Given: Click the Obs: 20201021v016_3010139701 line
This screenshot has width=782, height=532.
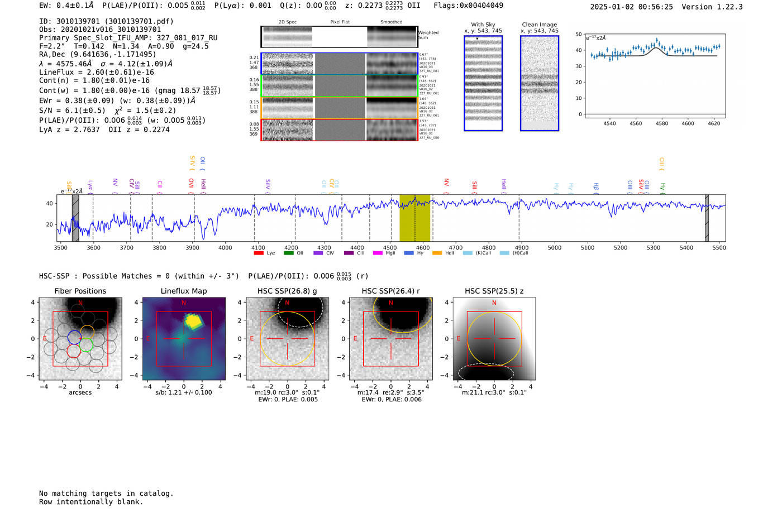Looking at the screenshot, I should 100,30.
